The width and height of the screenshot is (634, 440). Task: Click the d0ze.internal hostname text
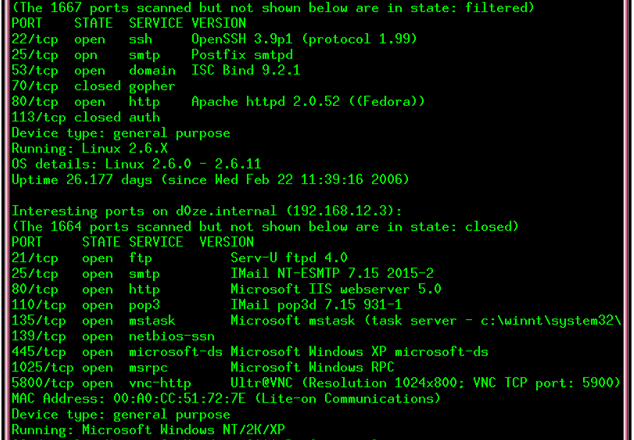click(x=226, y=211)
